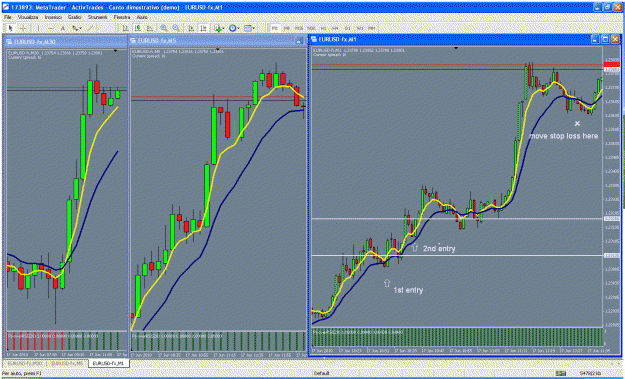This screenshot has width=625, height=379.
Task: Pick the horizontal line drawing tool
Action: coord(51,28)
